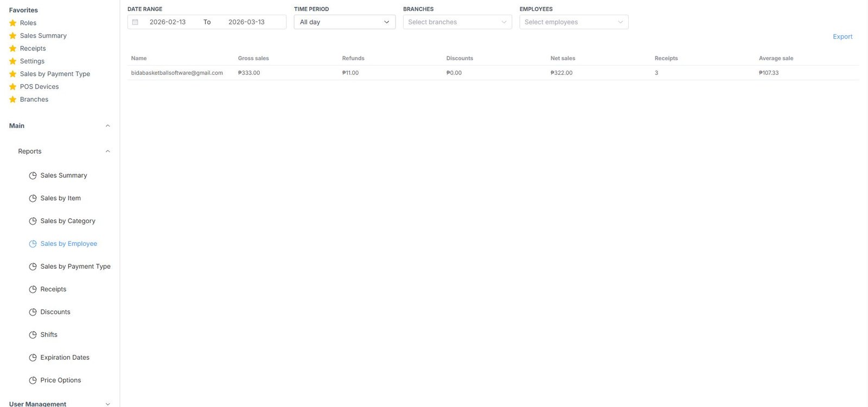Click the pie chart icon beside Sales Summary

click(33, 176)
